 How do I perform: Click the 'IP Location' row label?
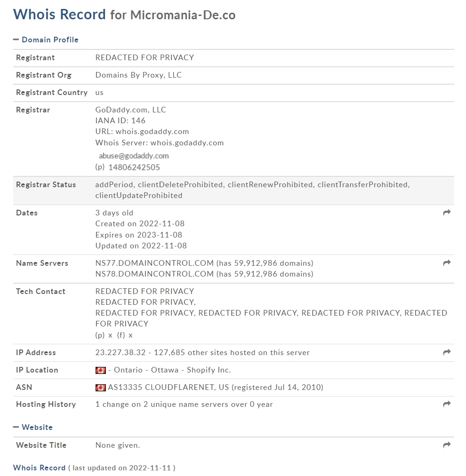[x=37, y=370]
